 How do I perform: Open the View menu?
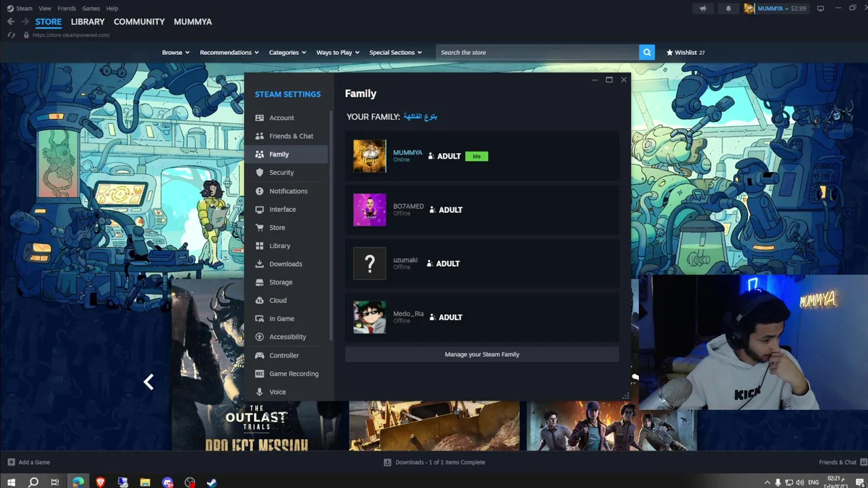tap(45, 9)
